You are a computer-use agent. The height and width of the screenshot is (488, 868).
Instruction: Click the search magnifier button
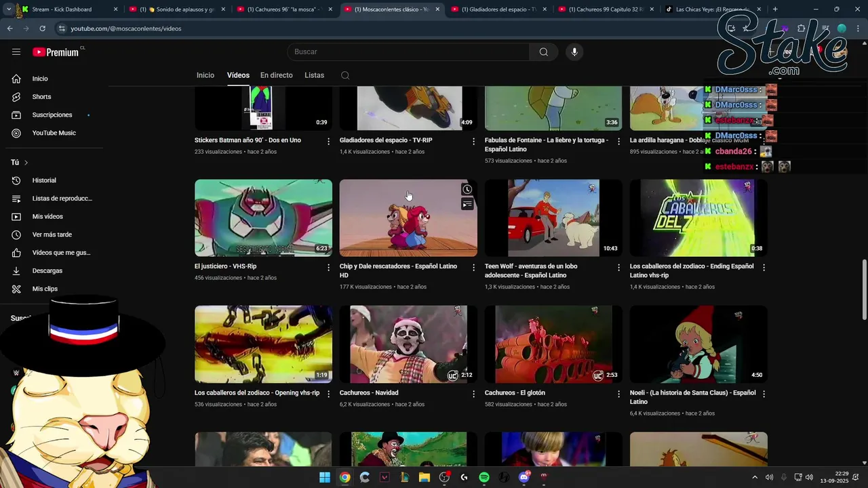coord(543,52)
